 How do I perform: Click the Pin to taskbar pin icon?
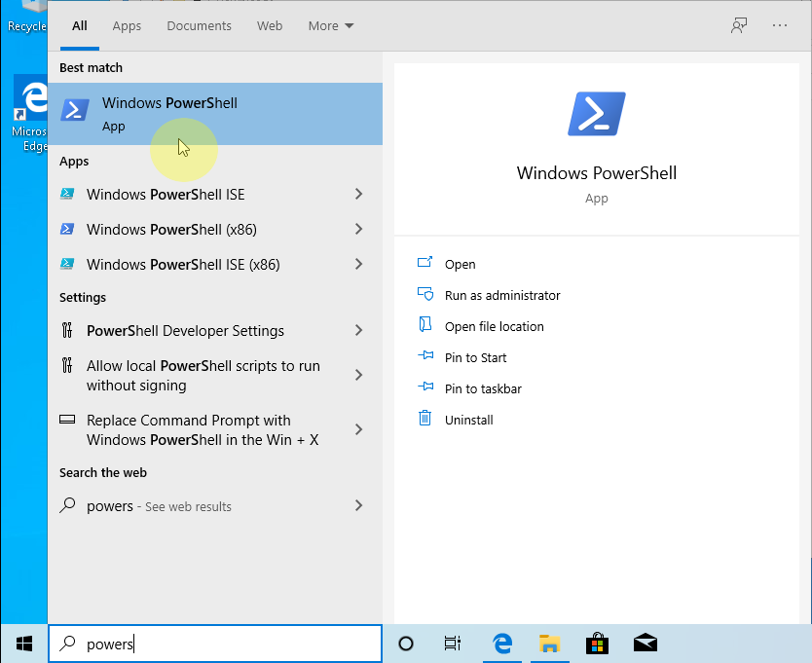[425, 387]
